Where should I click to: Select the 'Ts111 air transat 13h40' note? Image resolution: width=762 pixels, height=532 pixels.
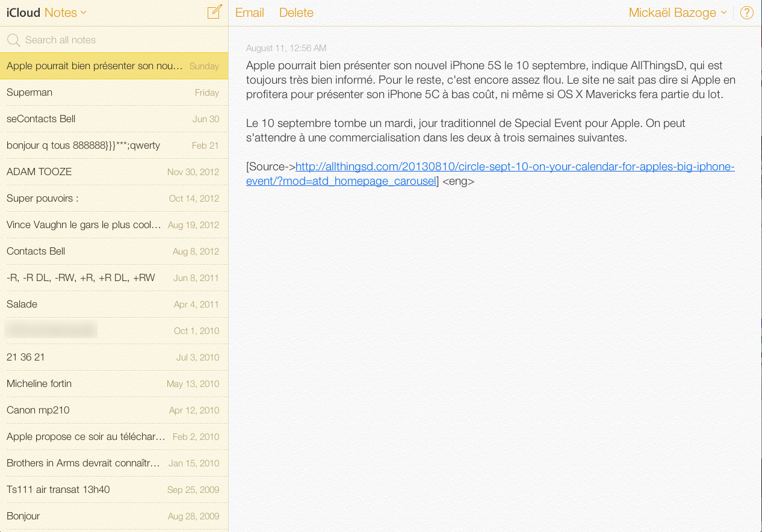pyautogui.click(x=114, y=490)
